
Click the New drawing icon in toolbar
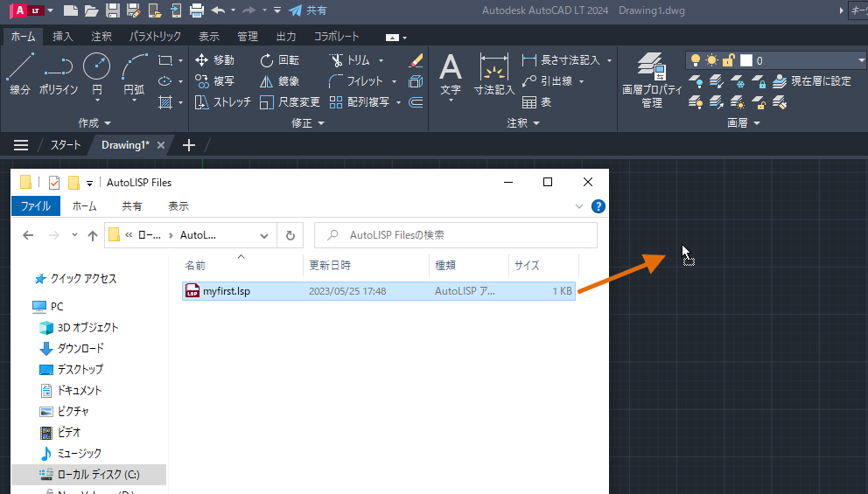(70, 10)
